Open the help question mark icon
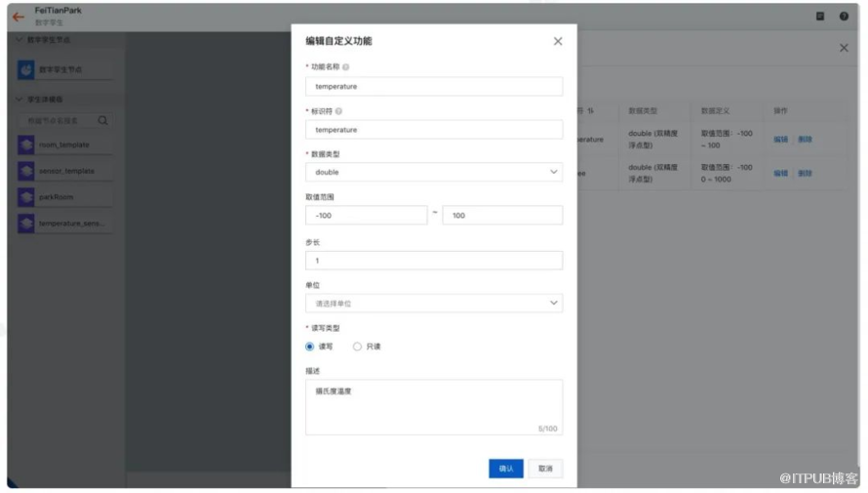The height and width of the screenshot is (493, 868). pos(844,16)
